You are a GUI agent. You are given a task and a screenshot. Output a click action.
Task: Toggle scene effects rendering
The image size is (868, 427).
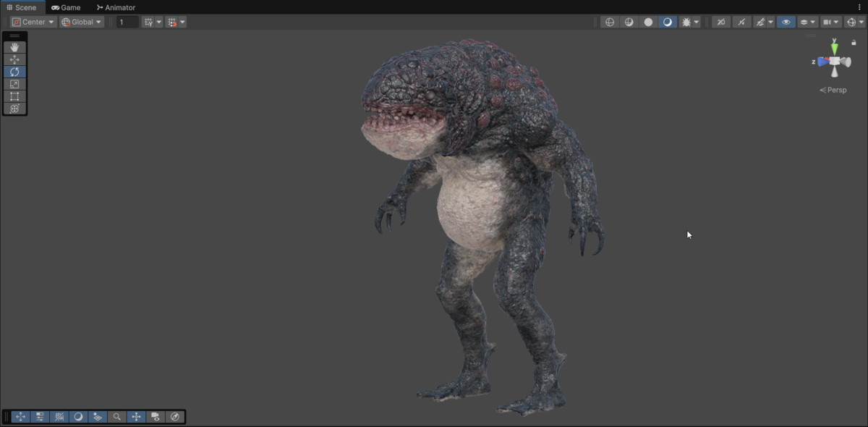(760, 22)
